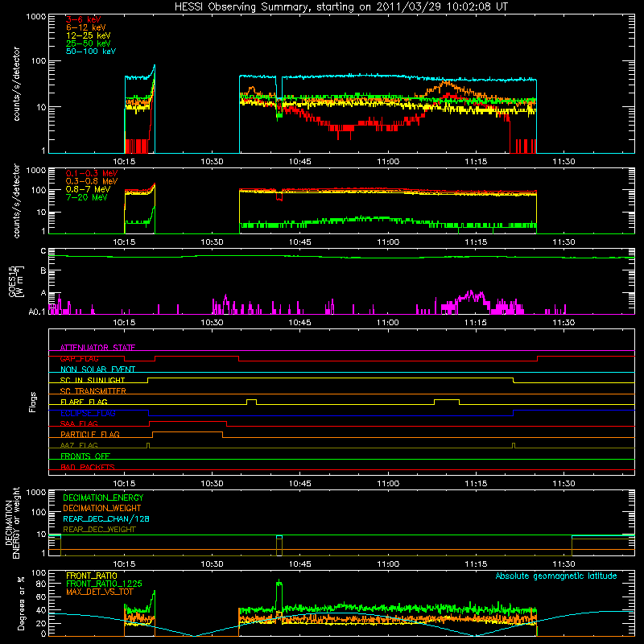The height and width of the screenshot is (644, 644).
Task: Click the DECIMATION_WEIGHT legend label
Action: 102,509
